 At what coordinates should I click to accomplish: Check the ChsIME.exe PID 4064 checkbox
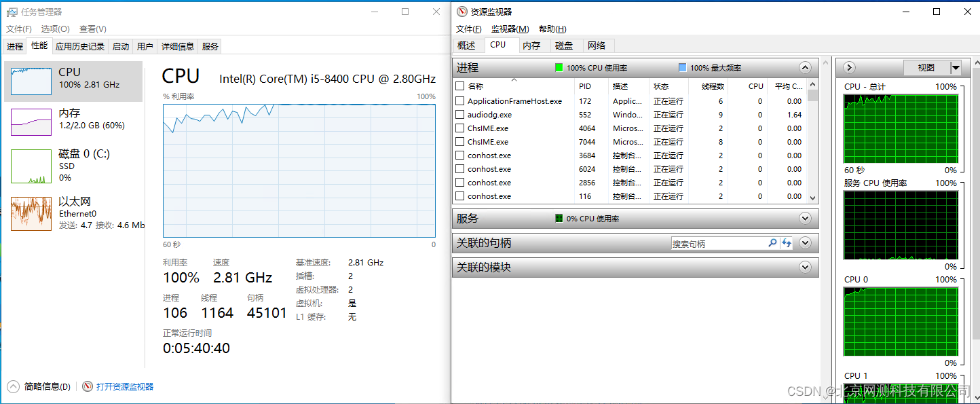(460, 128)
